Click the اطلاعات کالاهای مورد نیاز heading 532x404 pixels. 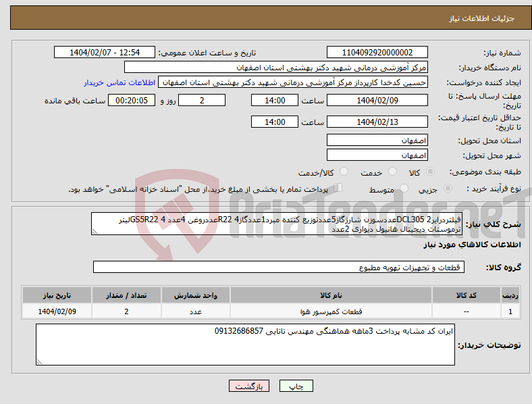click(x=472, y=245)
